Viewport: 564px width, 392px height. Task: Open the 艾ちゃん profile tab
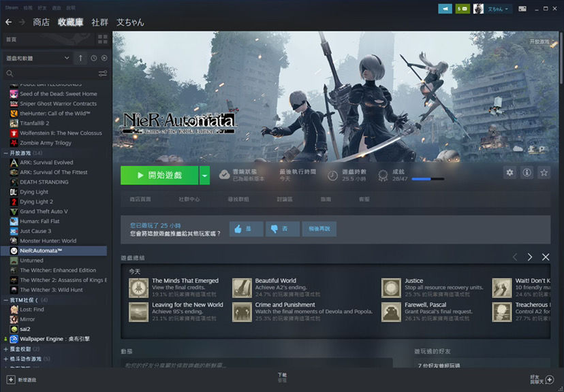[x=130, y=22]
